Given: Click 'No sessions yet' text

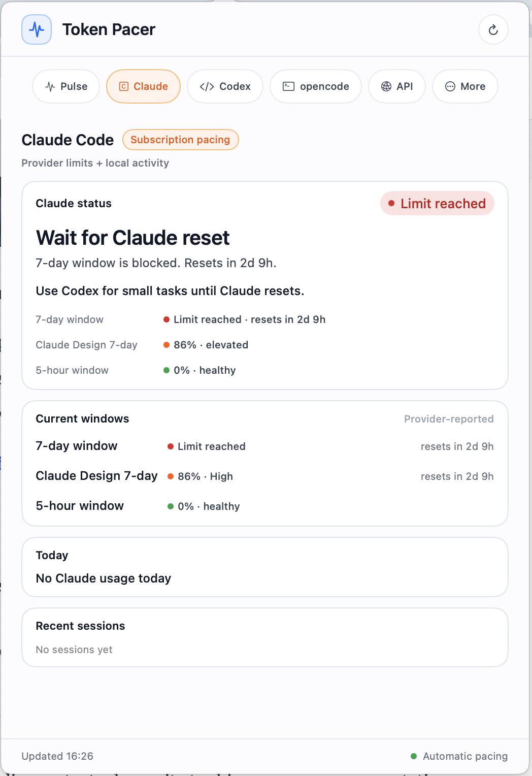Looking at the screenshot, I should (x=74, y=650).
